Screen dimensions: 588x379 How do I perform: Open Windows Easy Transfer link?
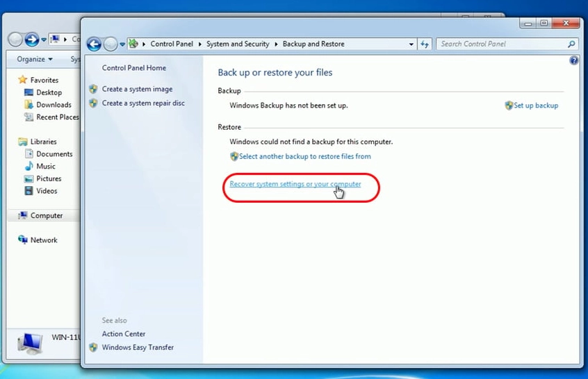pyautogui.click(x=138, y=347)
